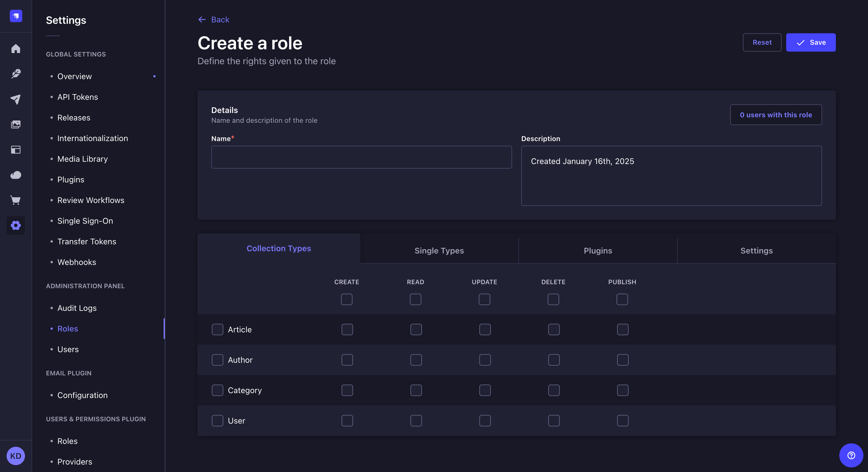Image resolution: width=868 pixels, height=472 pixels.
Task: Switch to the Single Types tab
Action: (439, 250)
